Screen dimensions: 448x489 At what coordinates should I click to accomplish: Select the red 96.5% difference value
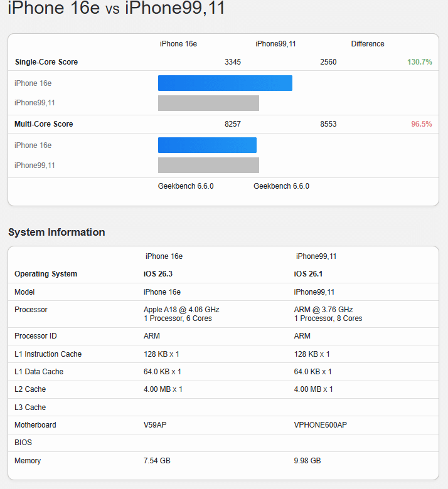pyautogui.click(x=421, y=124)
